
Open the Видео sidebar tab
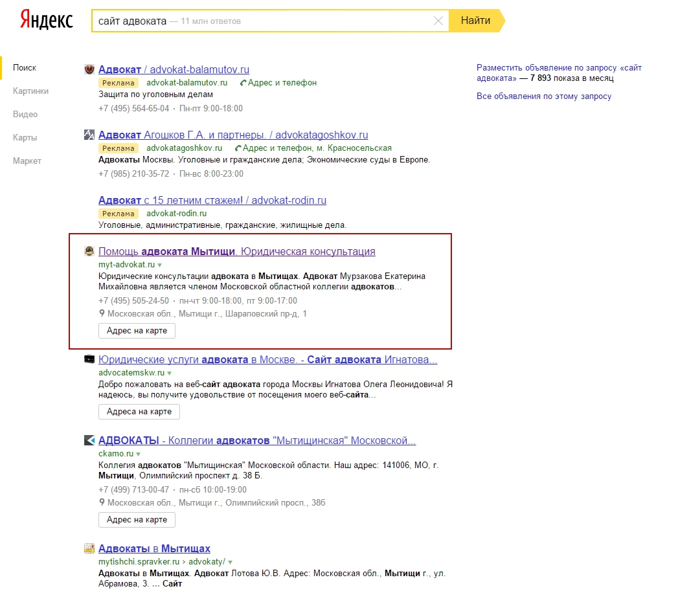point(25,115)
